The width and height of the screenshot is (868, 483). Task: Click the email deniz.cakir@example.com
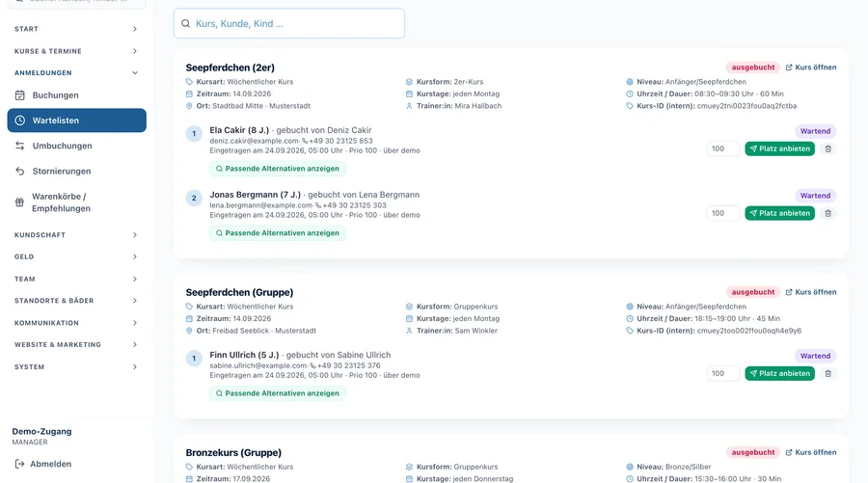(254, 141)
